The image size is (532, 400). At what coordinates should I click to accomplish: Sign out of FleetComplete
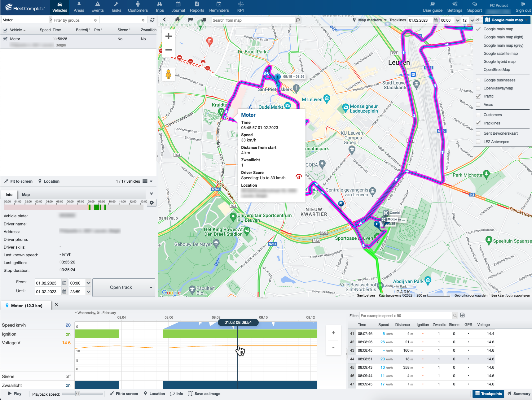523,7
